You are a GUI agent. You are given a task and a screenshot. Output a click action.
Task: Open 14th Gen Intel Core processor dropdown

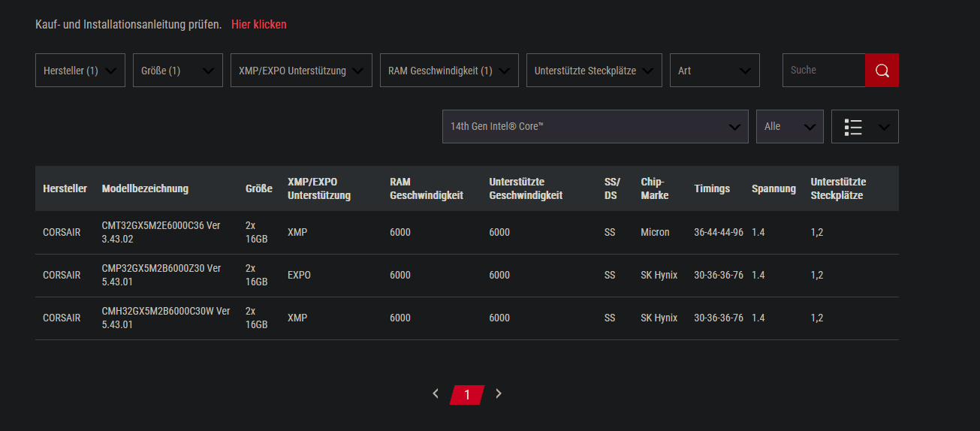[x=596, y=127]
